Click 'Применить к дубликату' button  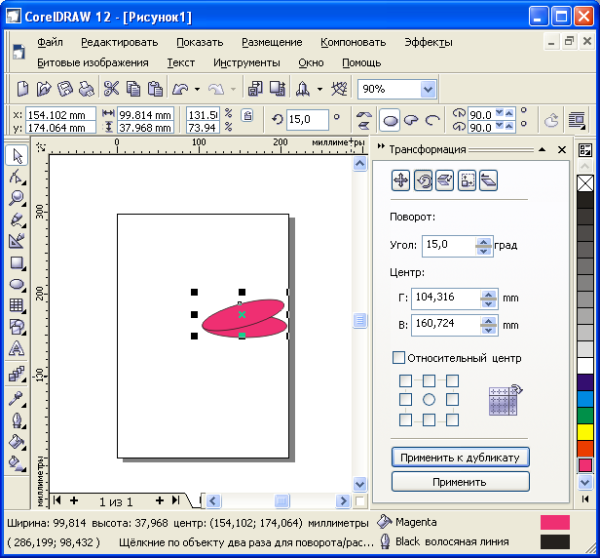460,457
